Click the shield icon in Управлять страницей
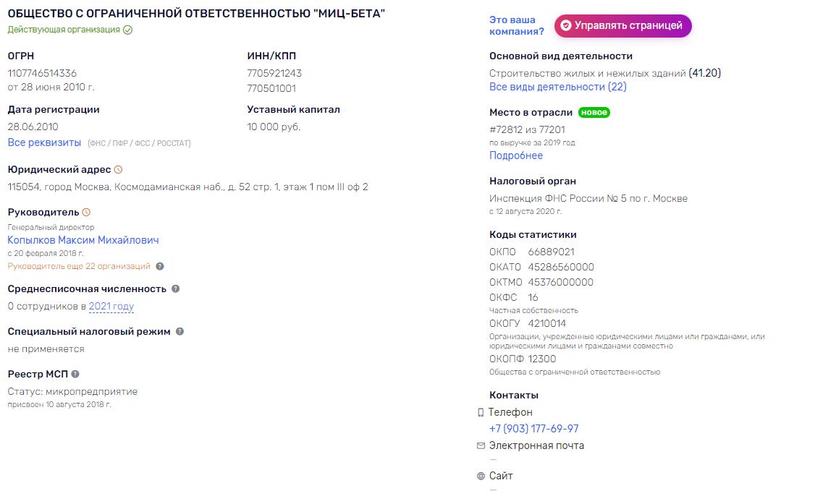This screenshot has width=815, height=504. [566, 26]
